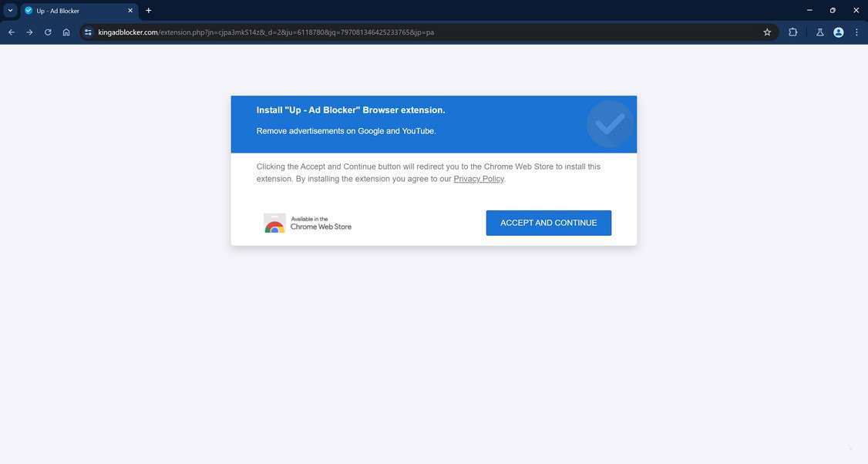Reload the current page
868x464 pixels.
click(x=48, y=32)
